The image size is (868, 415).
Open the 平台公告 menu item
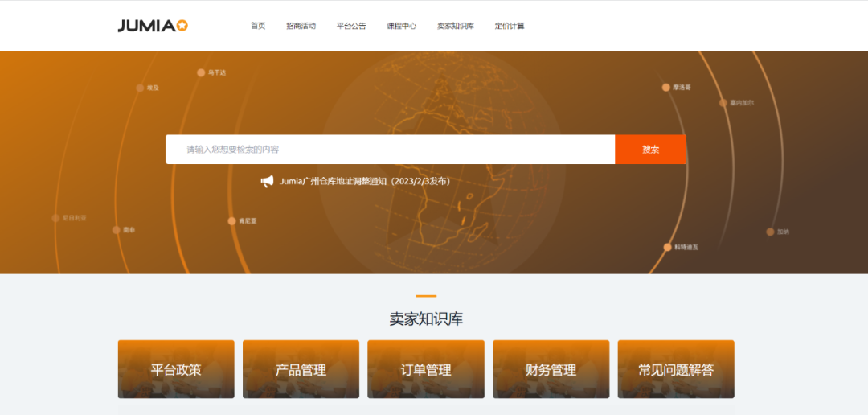tap(351, 26)
